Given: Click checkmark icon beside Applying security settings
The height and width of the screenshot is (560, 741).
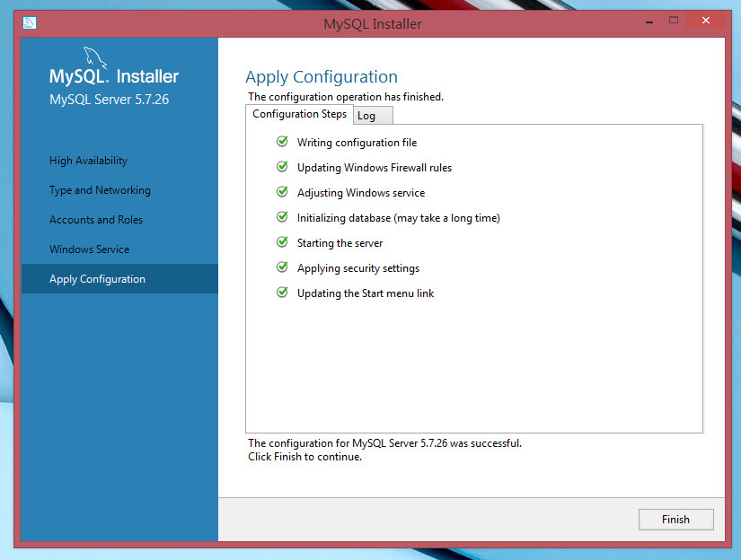Looking at the screenshot, I should [282, 267].
